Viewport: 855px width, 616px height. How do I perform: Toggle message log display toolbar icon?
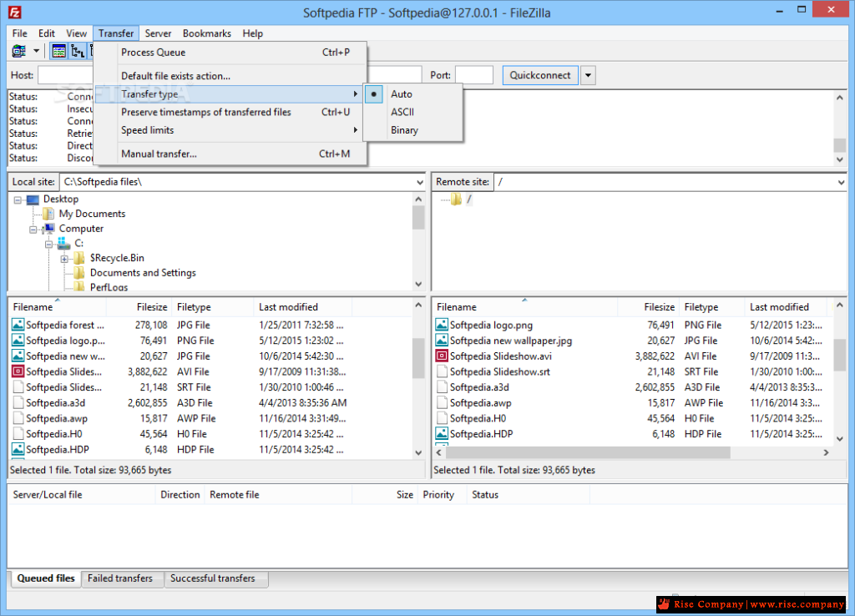tap(58, 51)
